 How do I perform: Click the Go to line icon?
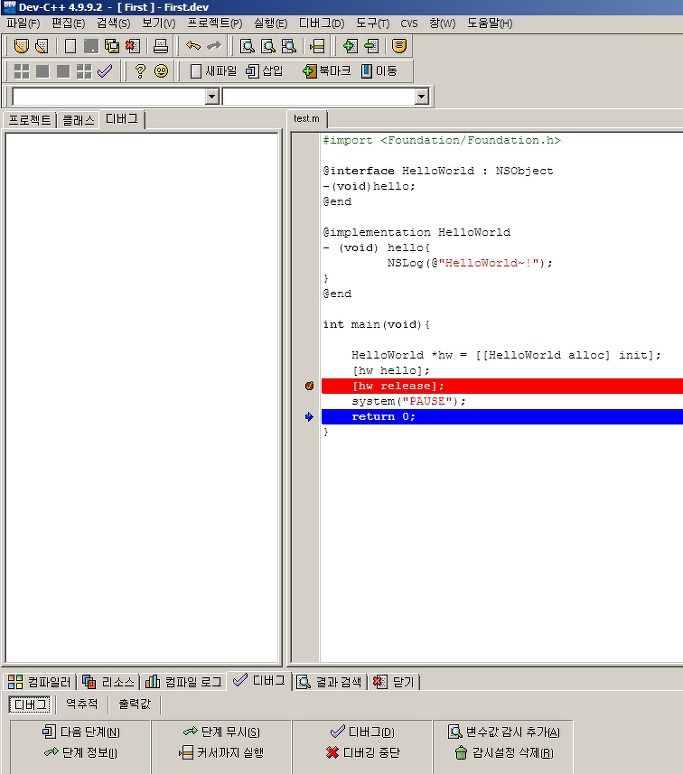[317, 46]
